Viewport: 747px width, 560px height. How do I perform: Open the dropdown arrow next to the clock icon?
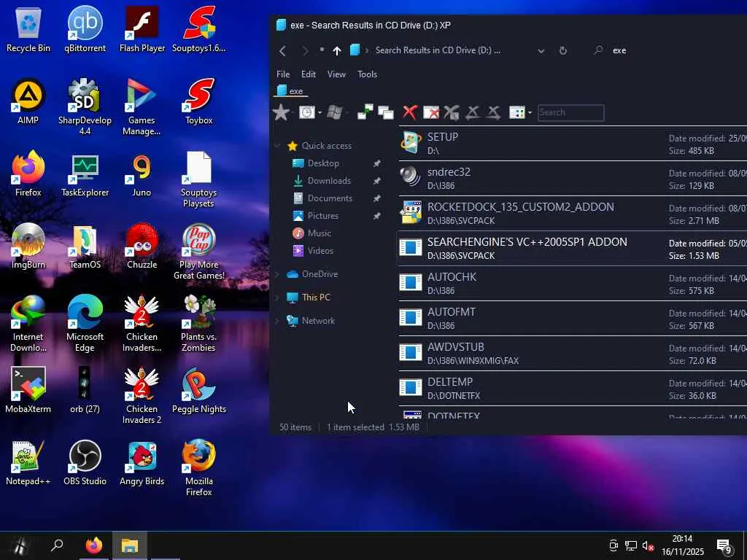pos(320,113)
